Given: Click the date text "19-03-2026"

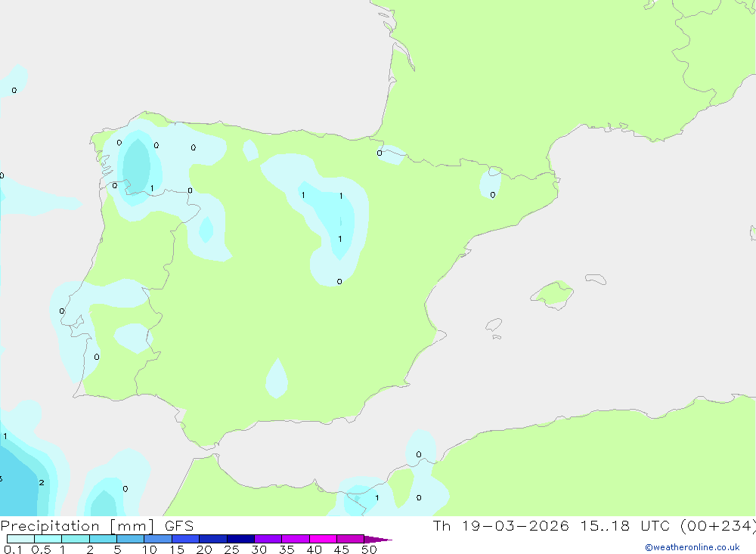Looking at the screenshot, I should pyautogui.click(x=516, y=526).
